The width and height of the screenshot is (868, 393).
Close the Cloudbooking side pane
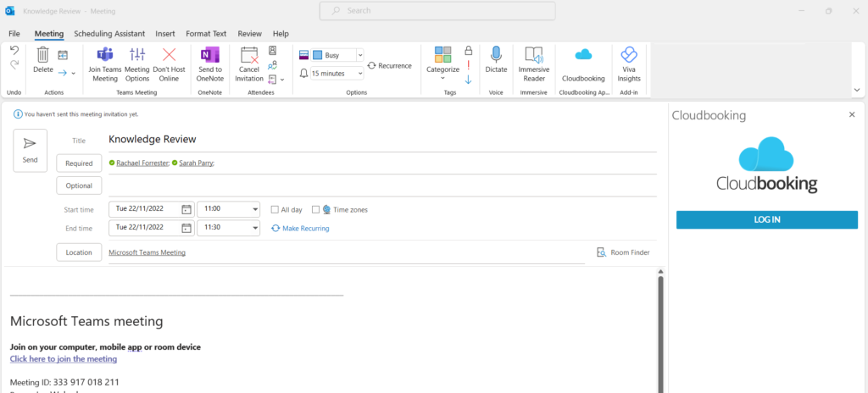click(x=852, y=114)
